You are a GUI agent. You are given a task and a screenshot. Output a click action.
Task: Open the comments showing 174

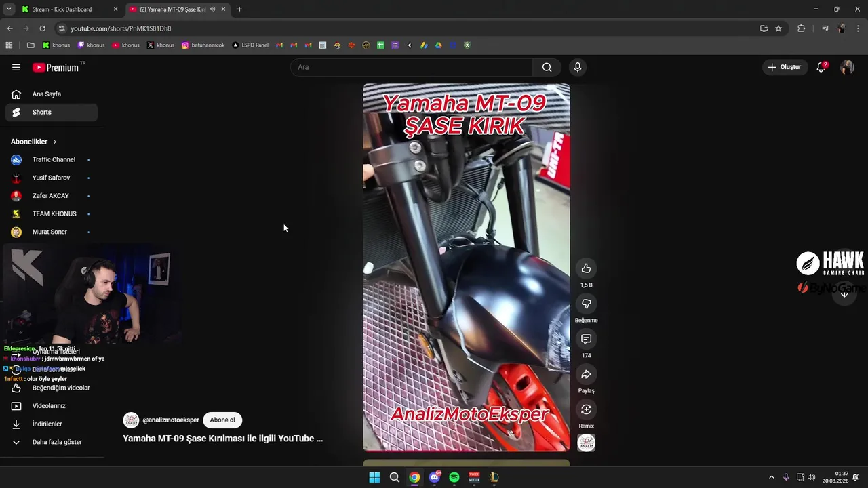[586, 339]
